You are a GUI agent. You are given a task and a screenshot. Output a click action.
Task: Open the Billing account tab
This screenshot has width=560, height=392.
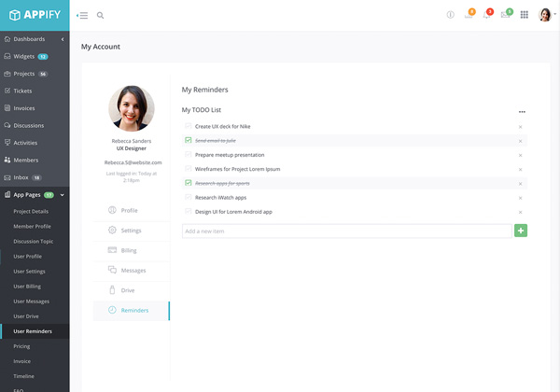(x=132, y=250)
